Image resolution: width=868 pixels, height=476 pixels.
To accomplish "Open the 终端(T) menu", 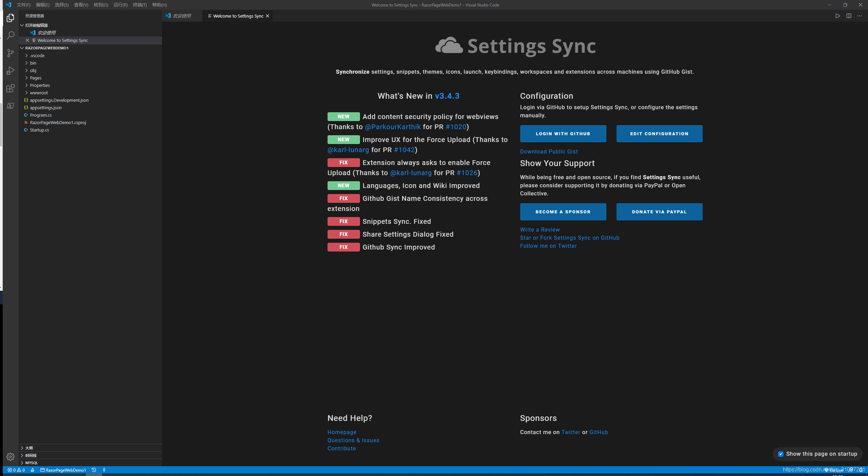I will [x=140, y=5].
